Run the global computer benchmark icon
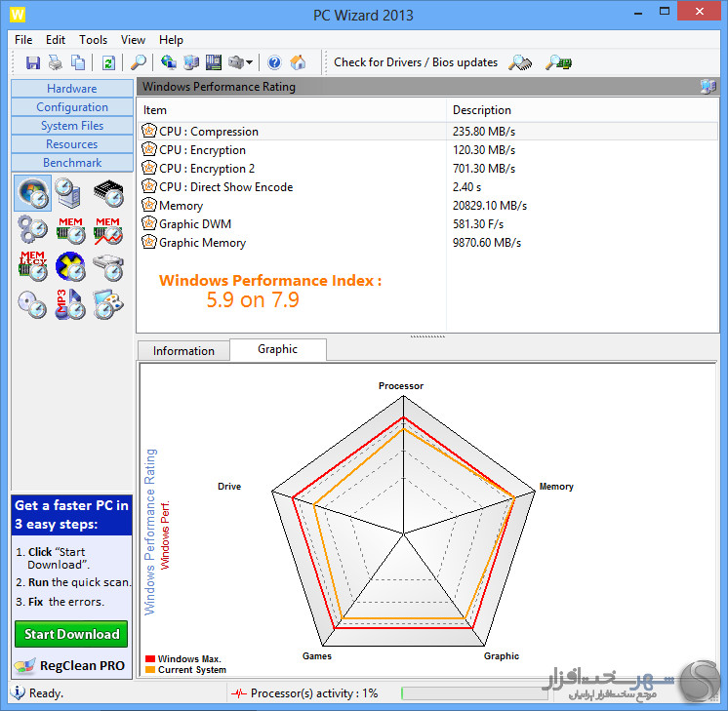 (69, 194)
